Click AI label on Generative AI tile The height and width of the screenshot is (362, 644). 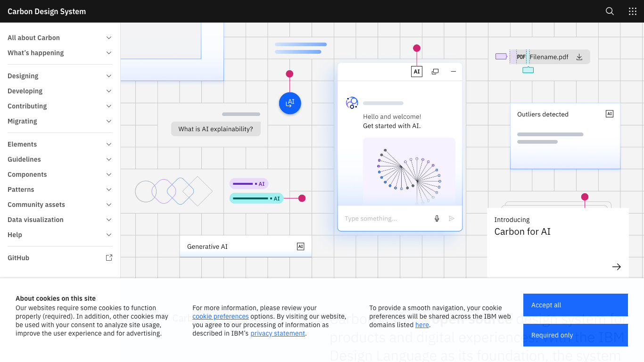click(x=301, y=247)
